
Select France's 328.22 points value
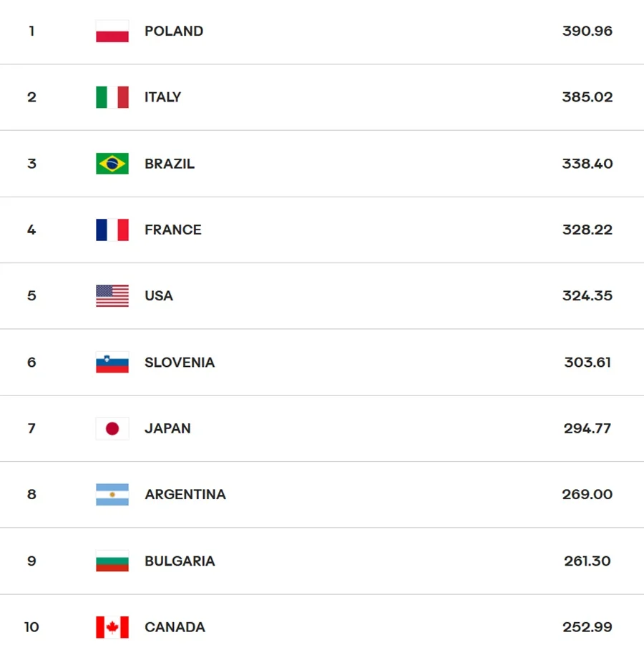[587, 230]
